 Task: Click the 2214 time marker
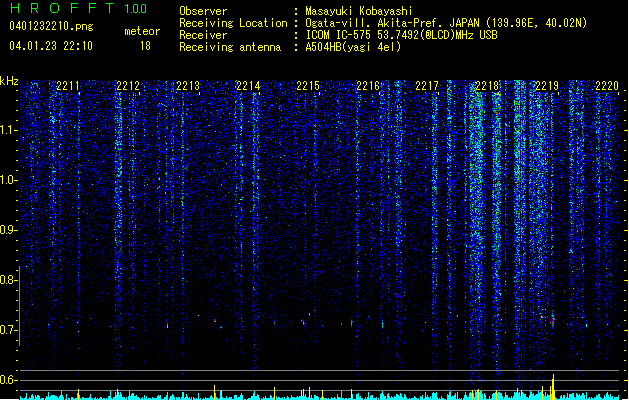(x=248, y=85)
